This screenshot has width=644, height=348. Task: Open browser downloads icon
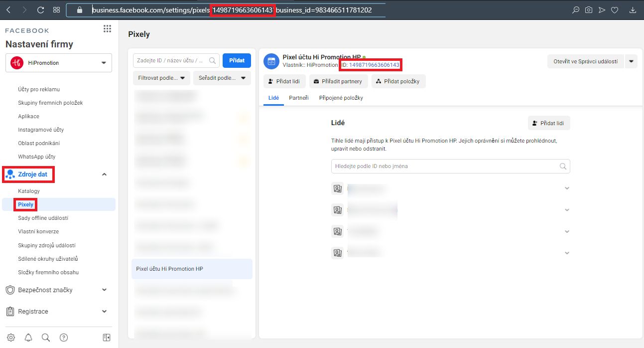(x=633, y=10)
